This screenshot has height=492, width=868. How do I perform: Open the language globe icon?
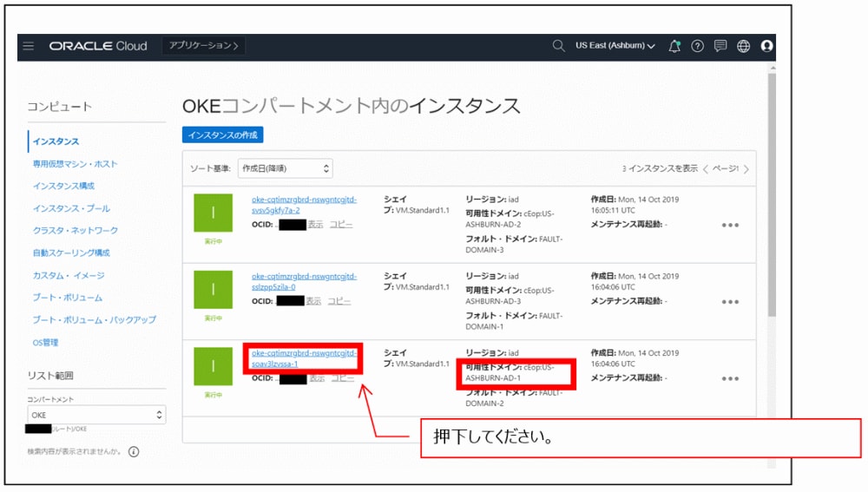[743, 46]
